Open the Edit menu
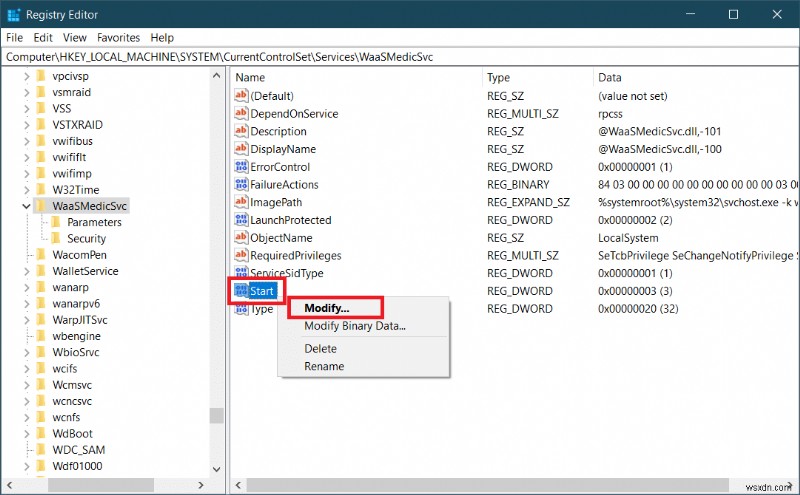Screen dimensions: 800x495 pos(43,38)
